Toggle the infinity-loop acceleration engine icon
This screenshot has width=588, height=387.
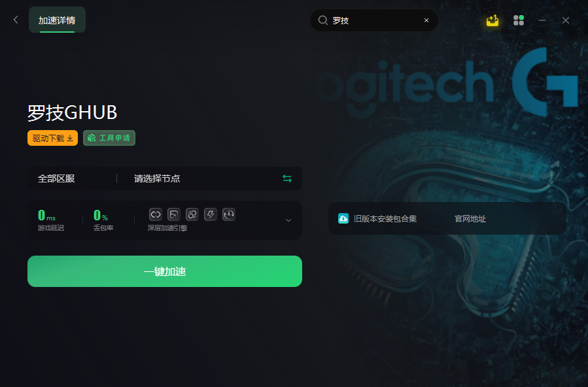pos(155,214)
